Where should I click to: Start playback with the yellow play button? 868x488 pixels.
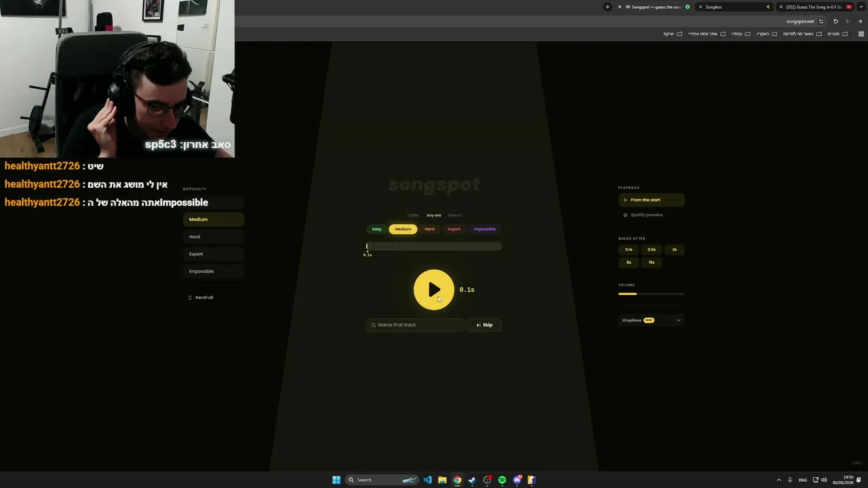tap(433, 289)
